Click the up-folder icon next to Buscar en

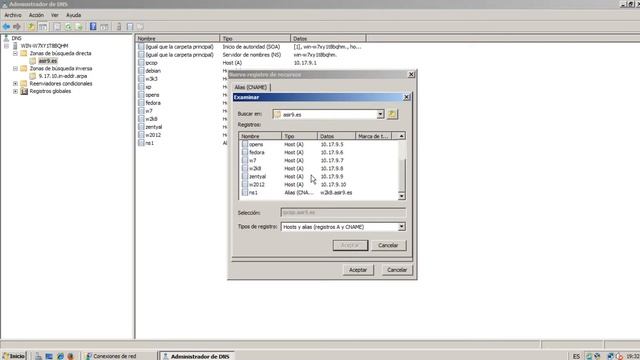[x=392, y=114]
